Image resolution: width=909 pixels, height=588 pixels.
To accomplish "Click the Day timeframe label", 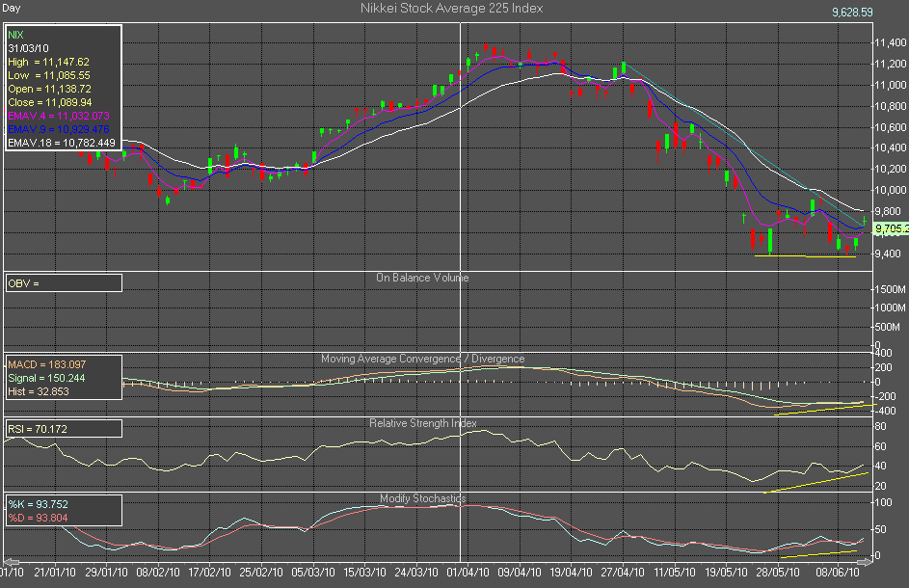I will pos(11,8).
